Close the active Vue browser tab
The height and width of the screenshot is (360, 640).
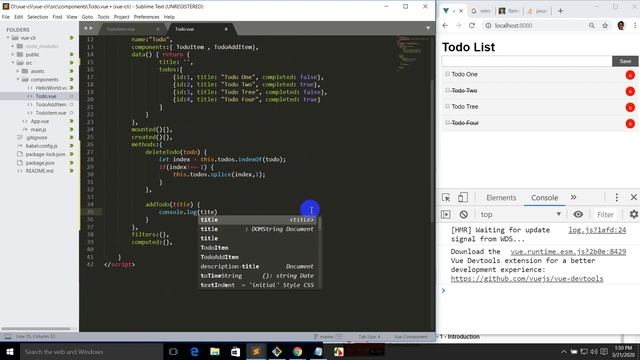tap(461, 11)
